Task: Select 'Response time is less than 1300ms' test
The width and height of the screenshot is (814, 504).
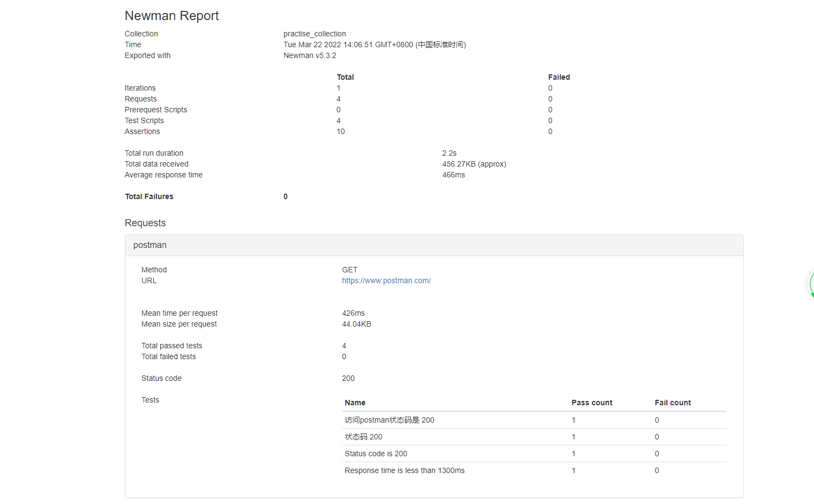Action: click(405, 470)
